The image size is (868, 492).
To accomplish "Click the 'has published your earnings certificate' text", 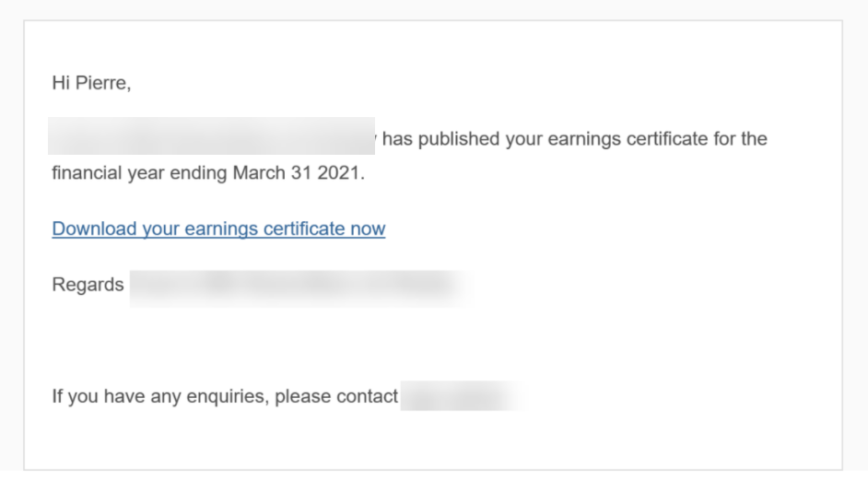I will point(501,139).
